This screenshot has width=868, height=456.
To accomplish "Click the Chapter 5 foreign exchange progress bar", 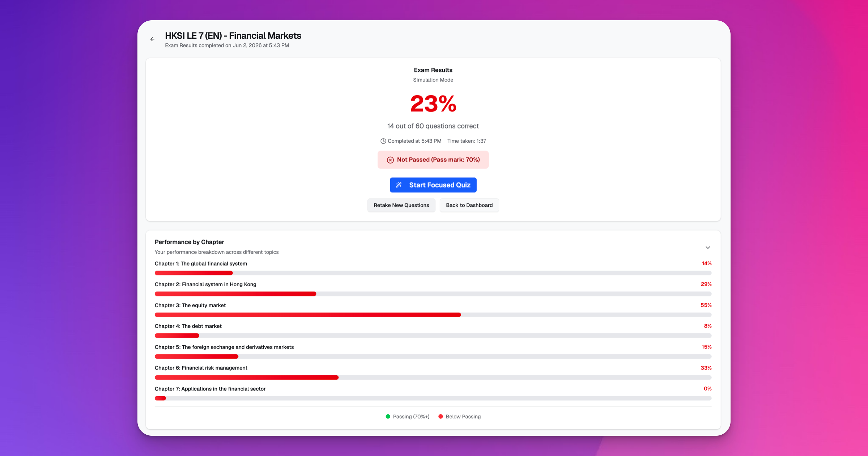I will pyautogui.click(x=433, y=356).
